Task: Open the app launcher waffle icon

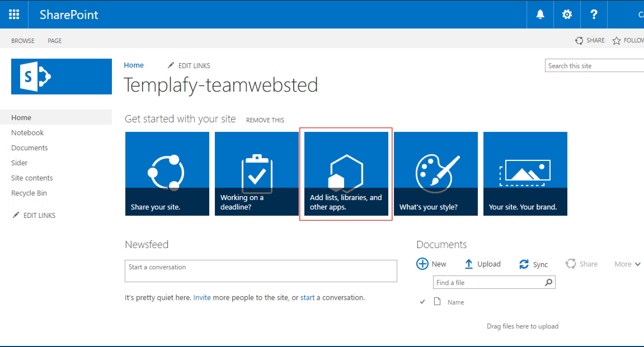Action: coord(14,14)
